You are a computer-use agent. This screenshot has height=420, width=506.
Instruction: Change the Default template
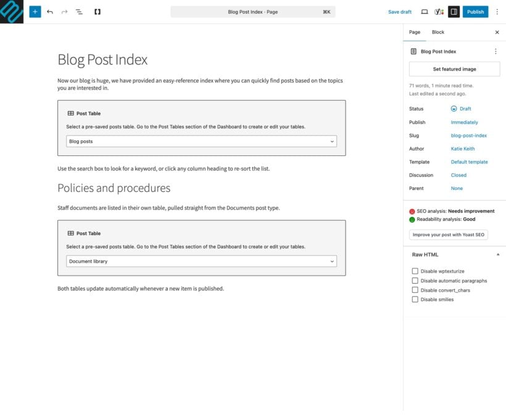469,162
